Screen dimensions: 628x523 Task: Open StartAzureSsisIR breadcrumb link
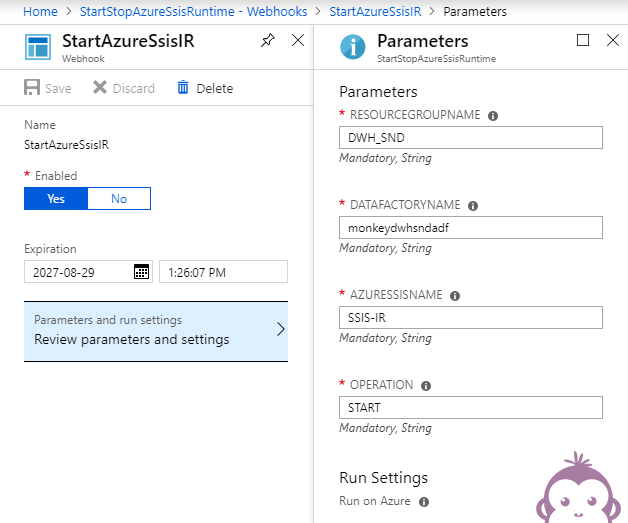375,11
